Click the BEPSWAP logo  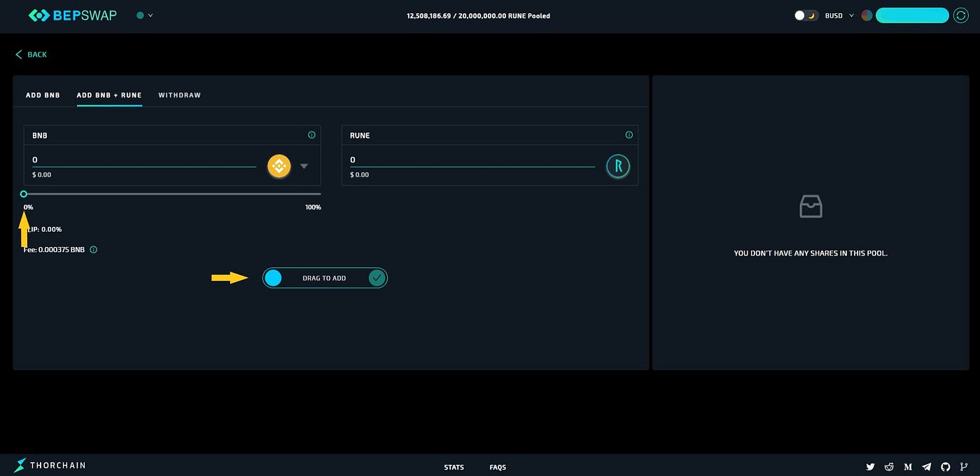click(73, 15)
